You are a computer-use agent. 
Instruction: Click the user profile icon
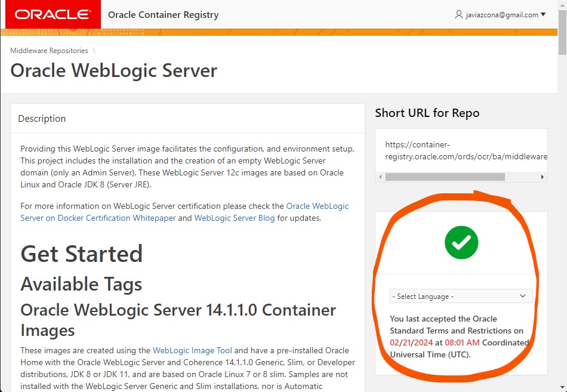[x=459, y=14]
